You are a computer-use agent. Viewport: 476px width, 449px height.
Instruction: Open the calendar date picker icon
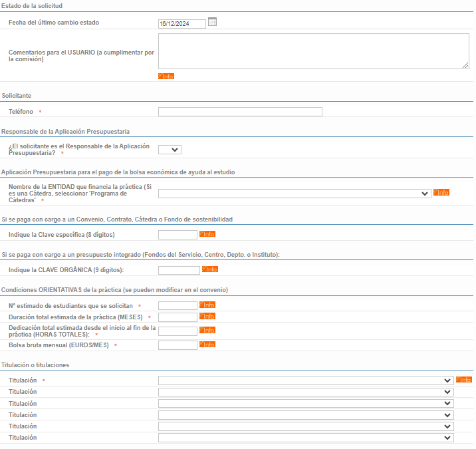tap(212, 22)
